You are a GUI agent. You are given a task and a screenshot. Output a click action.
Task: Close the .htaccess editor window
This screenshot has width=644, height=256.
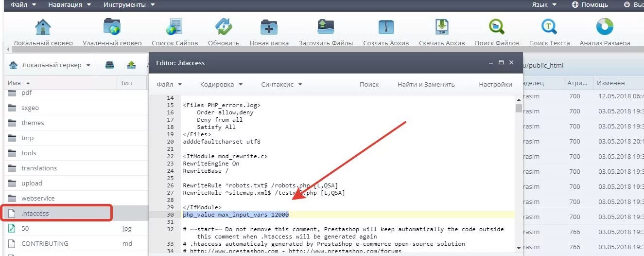[511, 63]
